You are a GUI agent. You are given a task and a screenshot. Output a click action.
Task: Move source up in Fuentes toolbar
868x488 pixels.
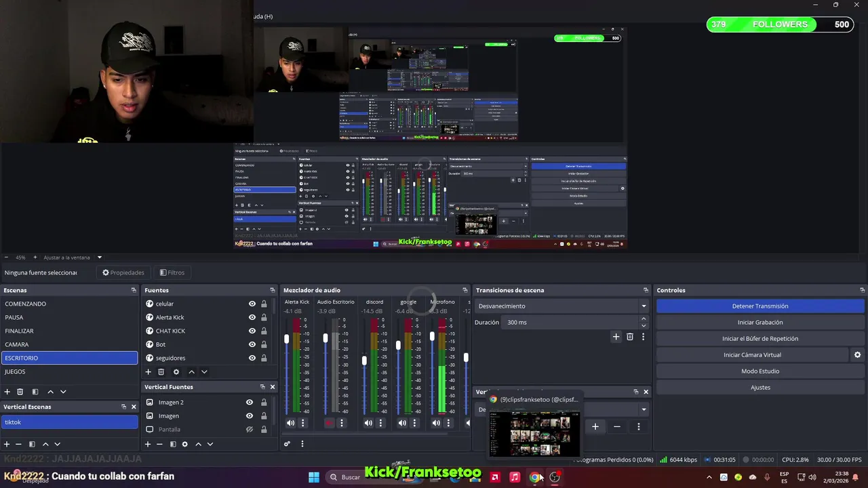(191, 372)
